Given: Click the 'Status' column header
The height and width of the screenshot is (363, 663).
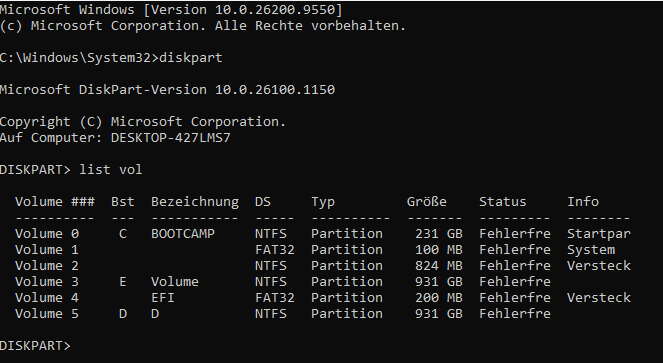Looking at the screenshot, I should click(x=503, y=202).
